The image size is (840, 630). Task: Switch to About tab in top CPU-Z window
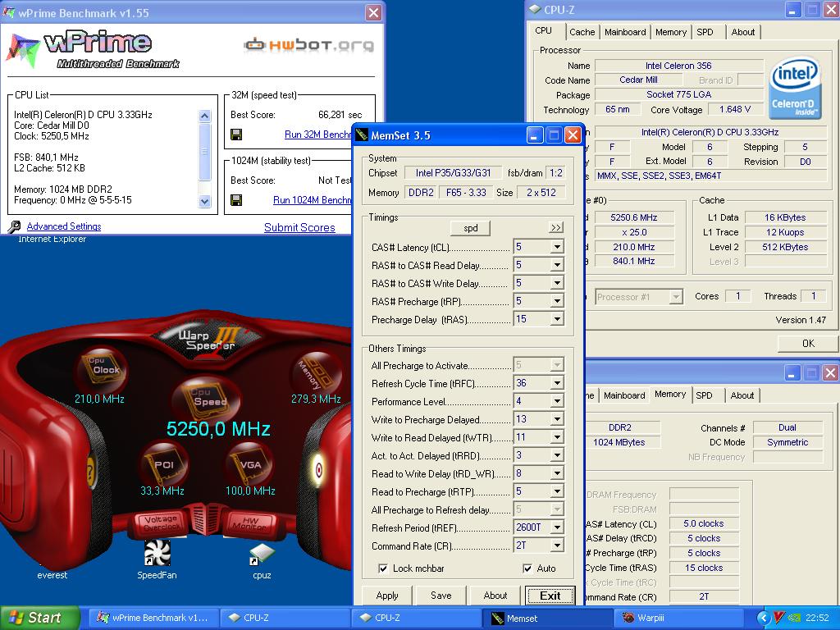(743, 32)
